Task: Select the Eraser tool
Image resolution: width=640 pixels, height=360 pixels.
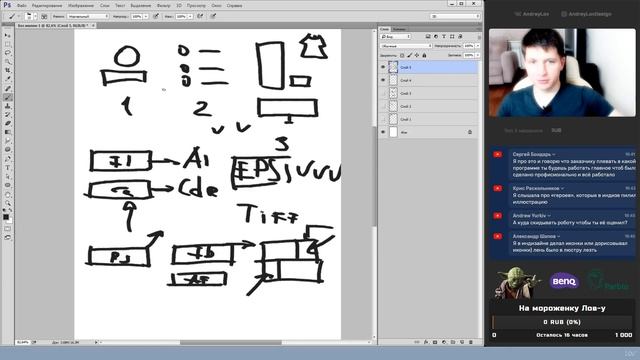Action: (x=7, y=123)
